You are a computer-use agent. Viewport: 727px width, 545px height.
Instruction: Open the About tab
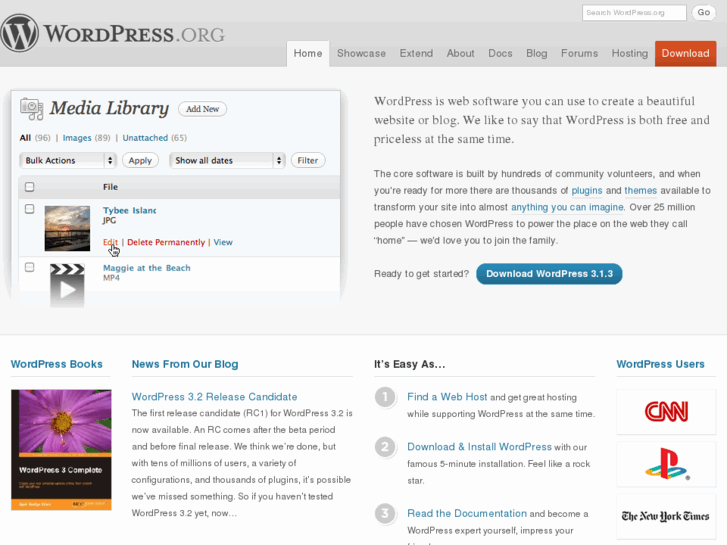click(x=460, y=53)
